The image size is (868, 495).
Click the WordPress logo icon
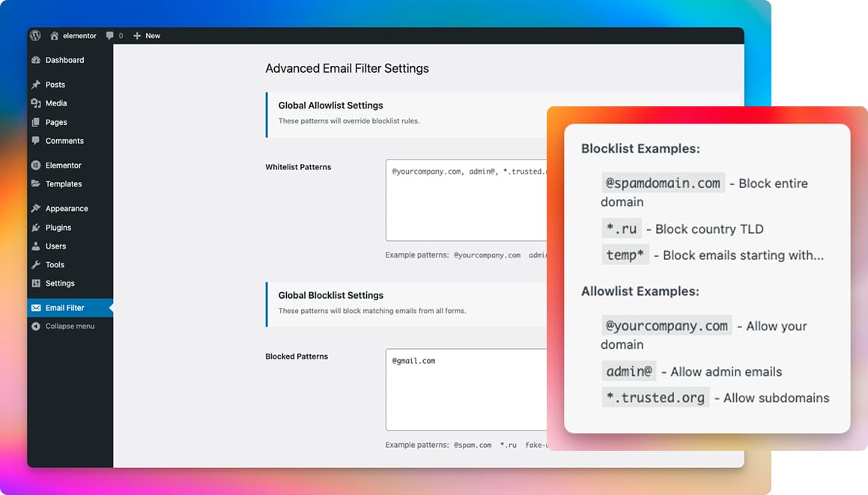coord(35,35)
